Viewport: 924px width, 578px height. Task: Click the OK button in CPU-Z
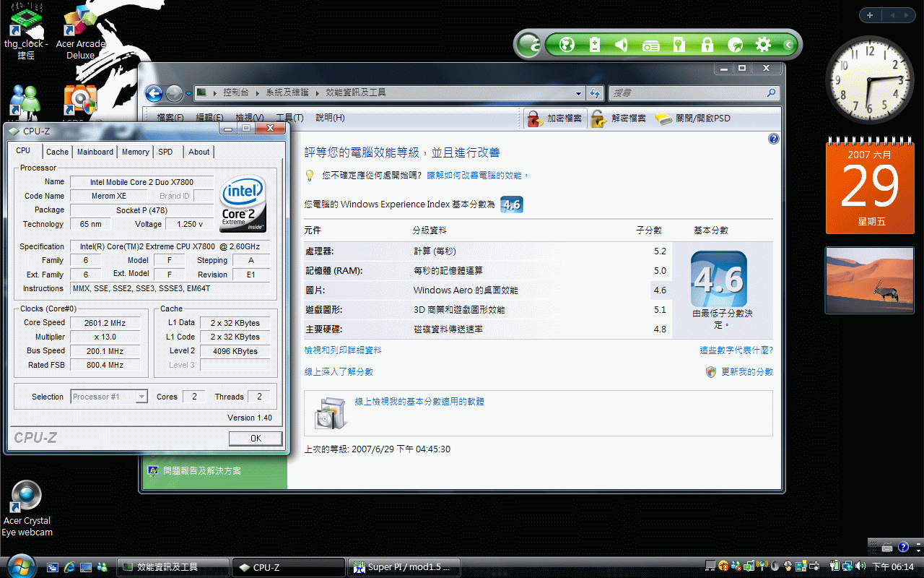click(x=256, y=439)
